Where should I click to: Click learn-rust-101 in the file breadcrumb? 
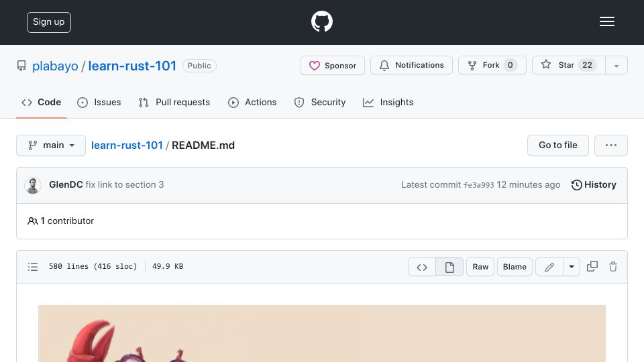pos(127,145)
